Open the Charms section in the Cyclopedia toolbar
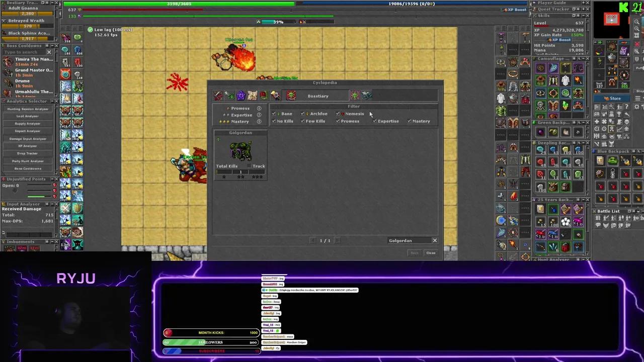Screen dimensions: 644x362 pos(240,96)
